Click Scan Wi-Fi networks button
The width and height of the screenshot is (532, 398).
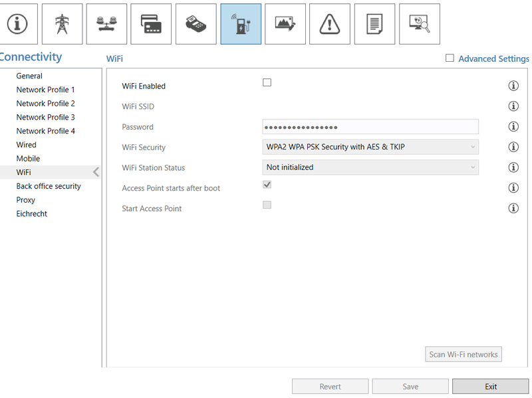click(464, 354)
